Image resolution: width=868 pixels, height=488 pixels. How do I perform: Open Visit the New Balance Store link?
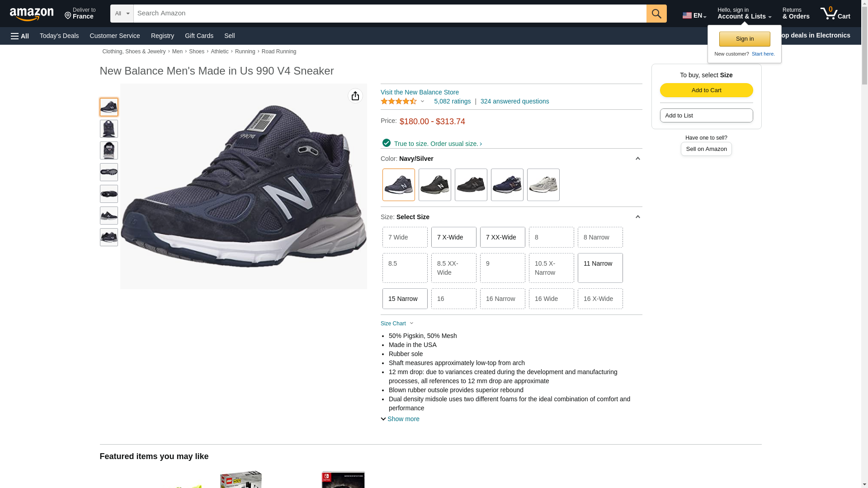click(x=420, y=92)
